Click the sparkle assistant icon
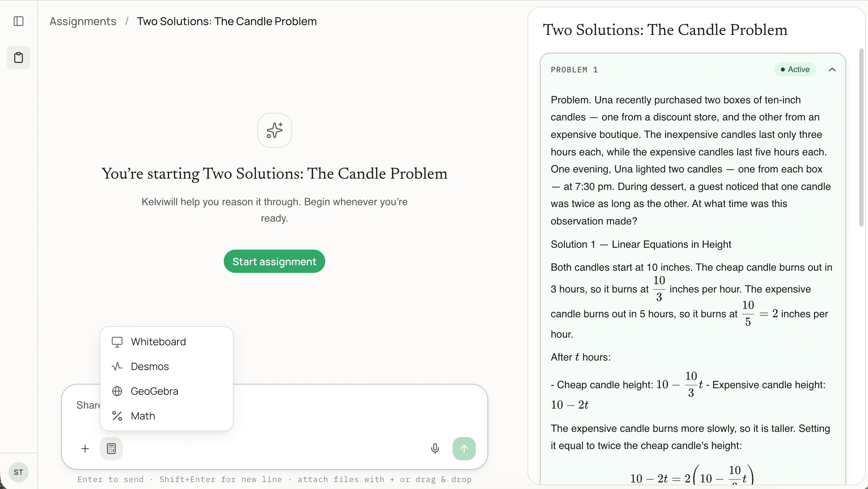This screenshot has height=489, width=868. (274, 130)
